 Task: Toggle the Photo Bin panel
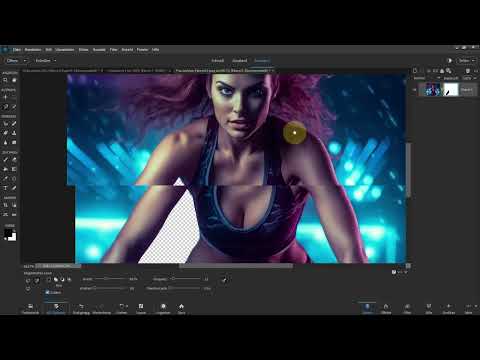(x=30, y=309)
